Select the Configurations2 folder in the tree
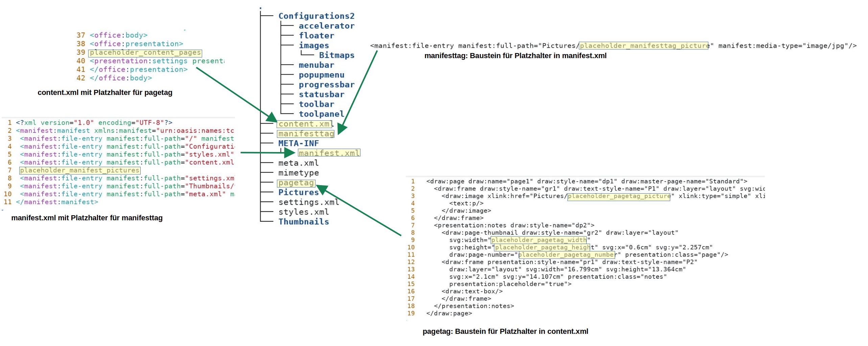Viewport: 868px width, 346px height. pyautogui.click(x=316, y=16)
